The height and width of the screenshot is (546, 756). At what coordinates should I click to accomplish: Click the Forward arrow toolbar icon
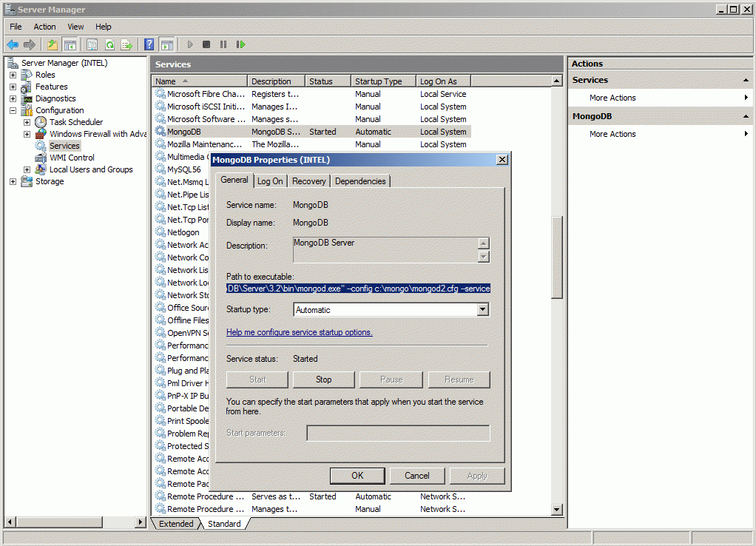click(x=30, y=45)
